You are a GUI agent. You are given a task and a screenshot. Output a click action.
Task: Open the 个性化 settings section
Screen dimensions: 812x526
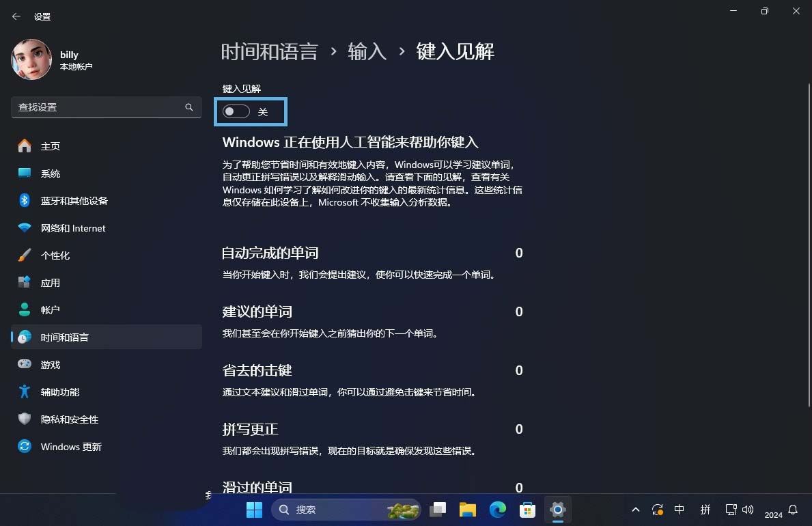point(55,255)
